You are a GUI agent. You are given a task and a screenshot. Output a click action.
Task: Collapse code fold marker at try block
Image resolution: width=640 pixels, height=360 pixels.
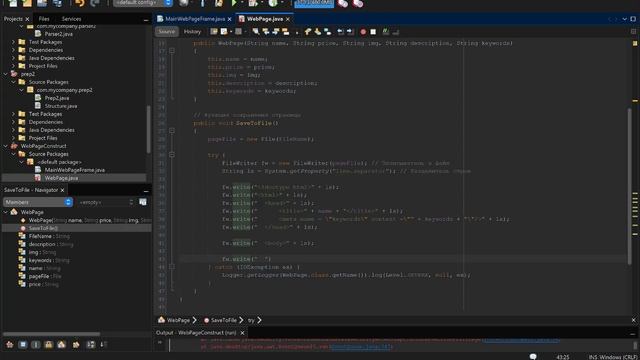[x=172, y=155]
